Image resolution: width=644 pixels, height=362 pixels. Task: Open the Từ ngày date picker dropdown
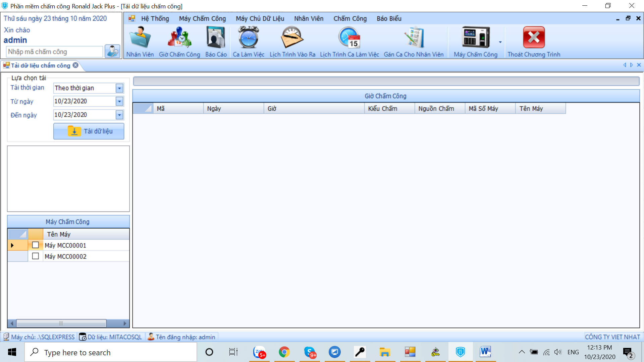tap(119, 101)
